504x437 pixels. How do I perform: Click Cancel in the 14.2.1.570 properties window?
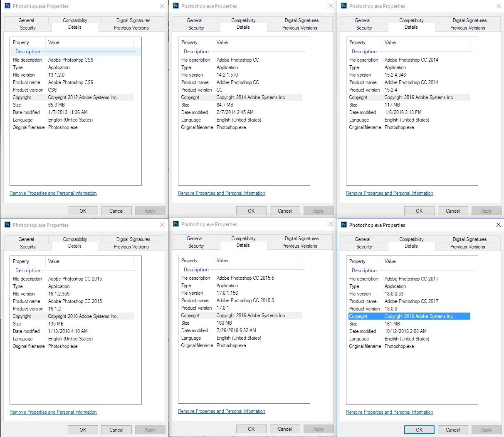(x=285, y=211)
